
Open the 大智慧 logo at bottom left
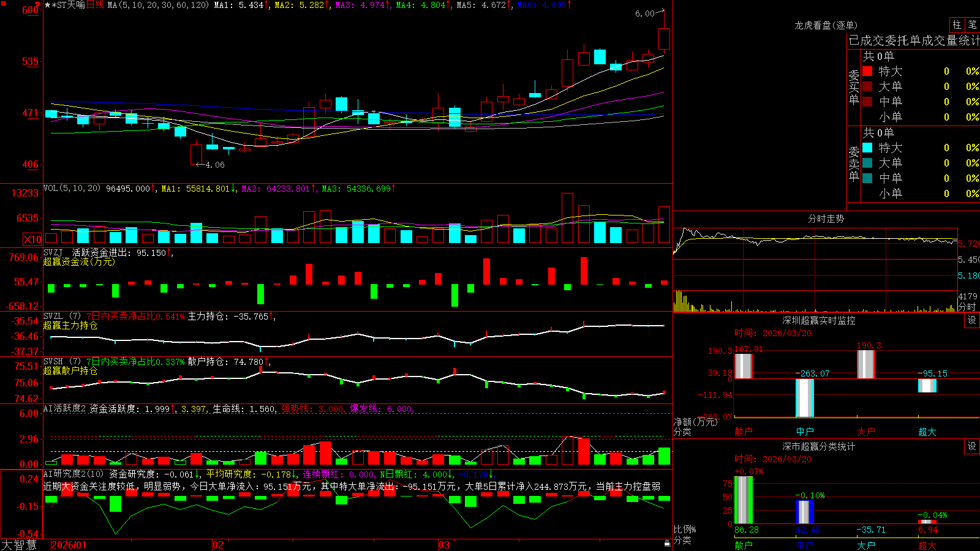pyautogui.click(x=19, y=545)
